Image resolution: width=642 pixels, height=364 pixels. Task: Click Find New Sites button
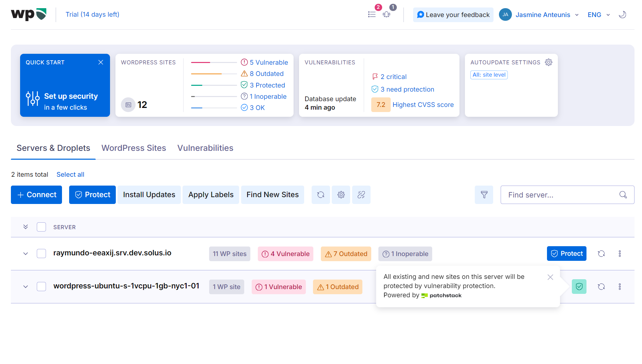[272, 195]
